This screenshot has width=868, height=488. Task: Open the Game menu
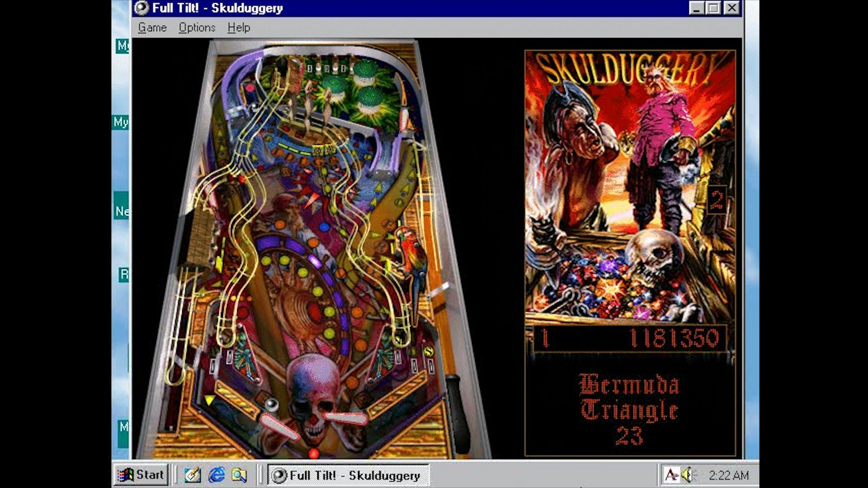coord(152,28)
